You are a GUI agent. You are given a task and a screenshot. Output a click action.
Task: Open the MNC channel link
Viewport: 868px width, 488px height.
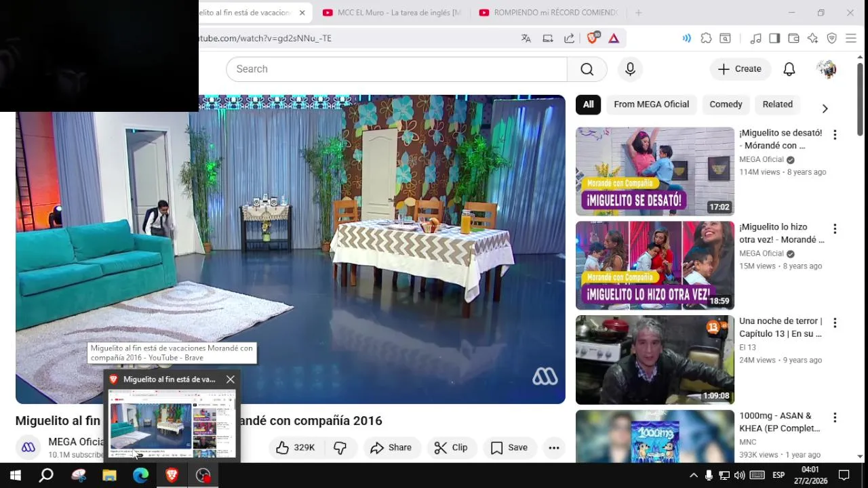[747, 442]
